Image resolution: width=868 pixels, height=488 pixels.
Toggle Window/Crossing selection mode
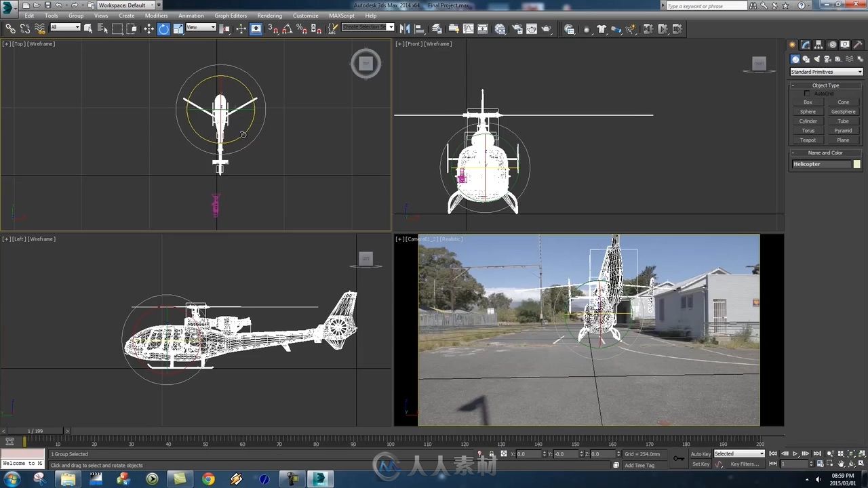point(132,28)
